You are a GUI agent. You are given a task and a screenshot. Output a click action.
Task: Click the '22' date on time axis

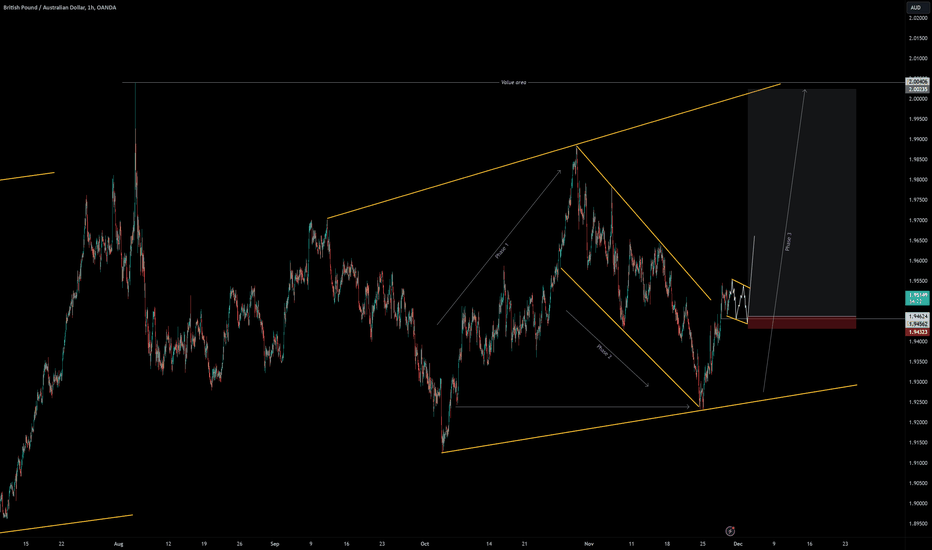point(61,543)
